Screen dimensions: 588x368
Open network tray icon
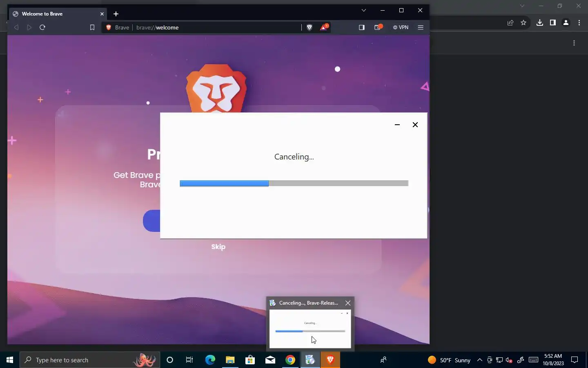[x=499, y=360]
